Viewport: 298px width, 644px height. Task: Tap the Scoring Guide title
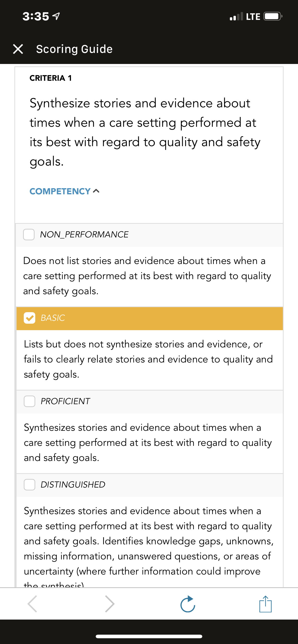pos(74,49)
